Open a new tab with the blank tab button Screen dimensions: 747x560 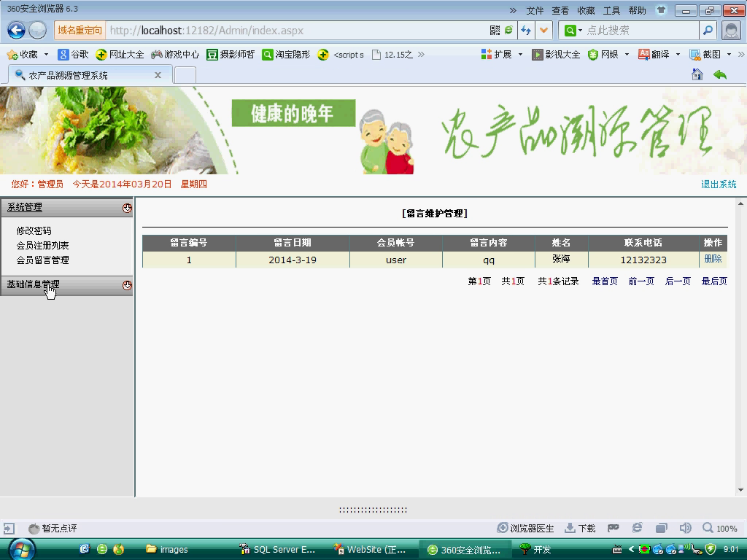[185, 75]
